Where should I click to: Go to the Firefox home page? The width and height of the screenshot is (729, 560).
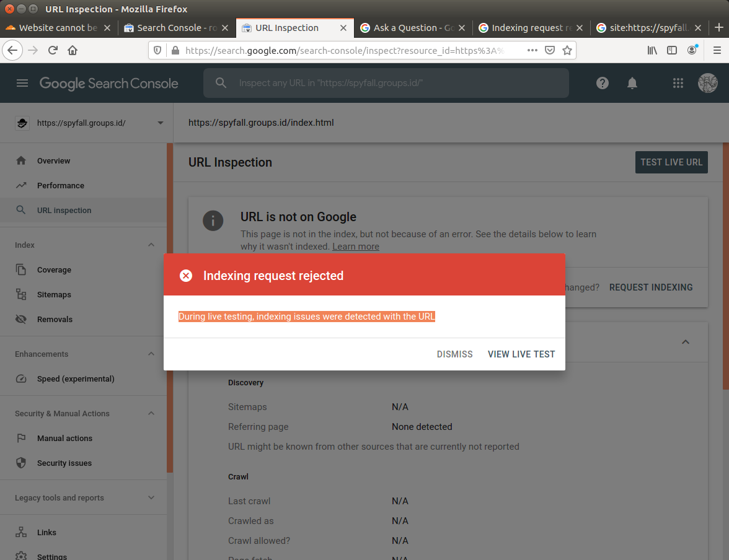point(73,50)
